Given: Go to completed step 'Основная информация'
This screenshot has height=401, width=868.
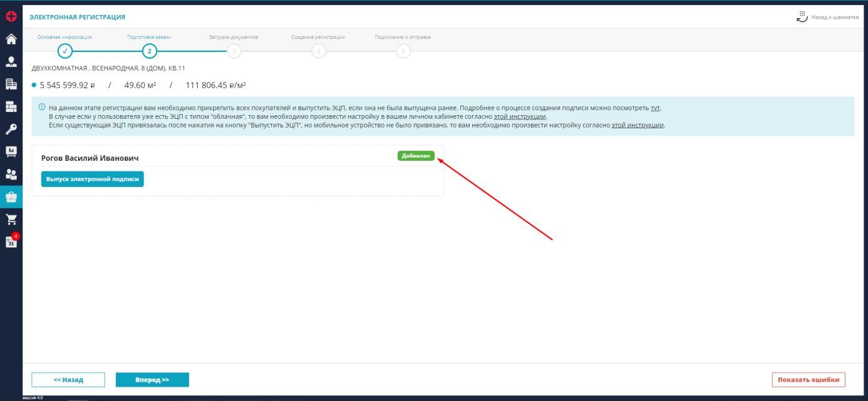Looking at the screenshot, I should point(65,51).
